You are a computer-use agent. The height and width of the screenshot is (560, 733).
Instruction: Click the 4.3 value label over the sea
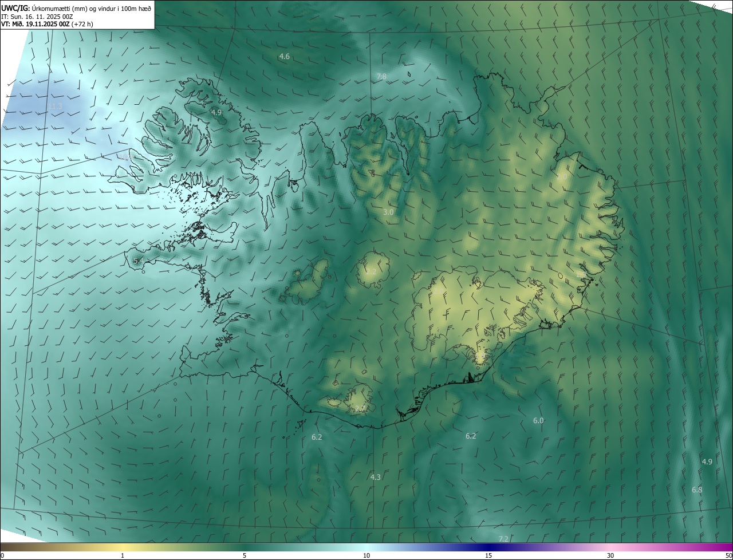click(x=375, y=477)
